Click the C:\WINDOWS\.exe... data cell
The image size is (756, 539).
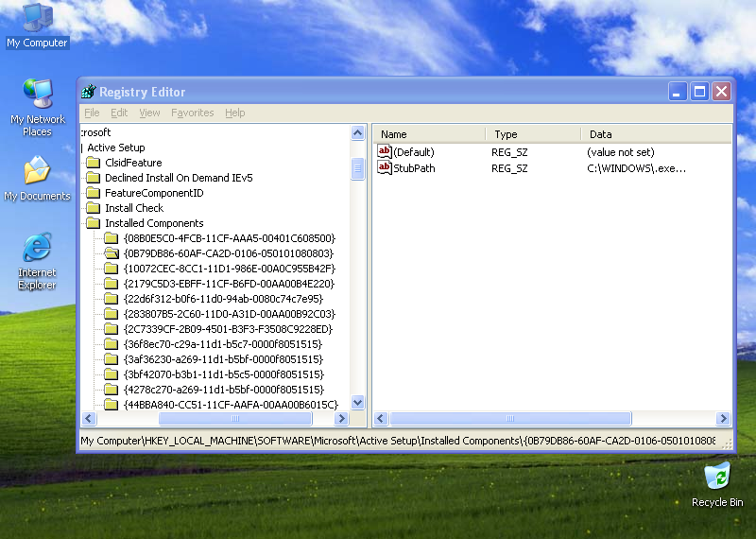click(x=636, y=168)
